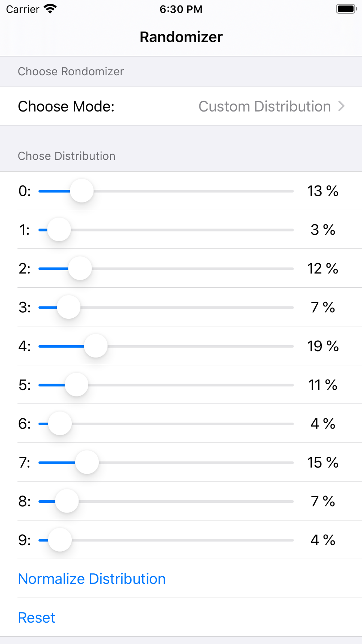Click the slider knob for digit 1

tap(59, 230)
